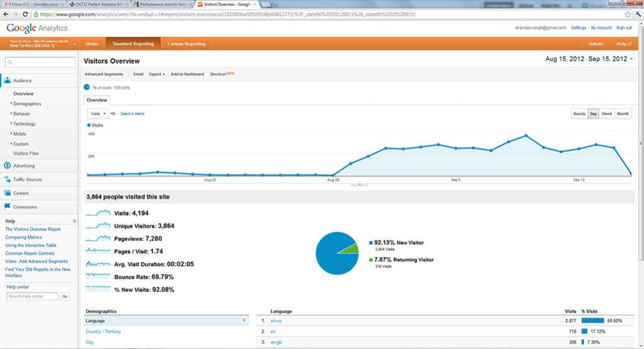Click Add to Dashboard button
The width and height of the screenshot is (644, 349).
[x=188, y=74]
